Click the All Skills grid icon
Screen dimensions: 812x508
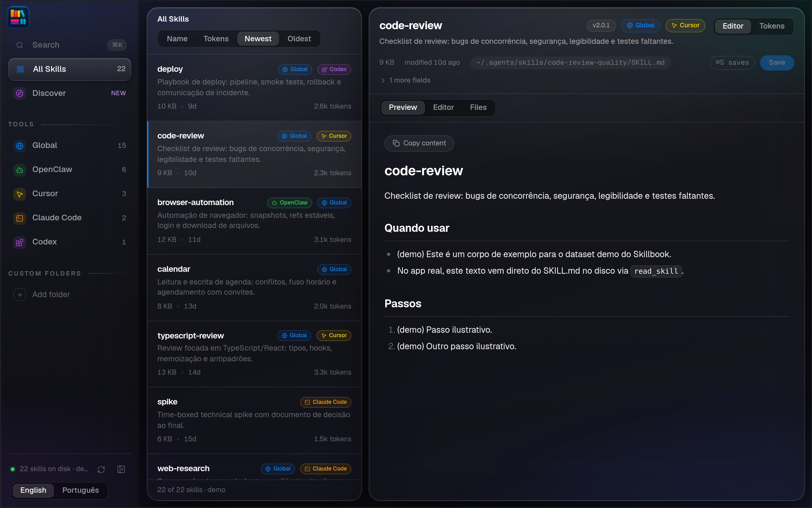coord(20,69)
